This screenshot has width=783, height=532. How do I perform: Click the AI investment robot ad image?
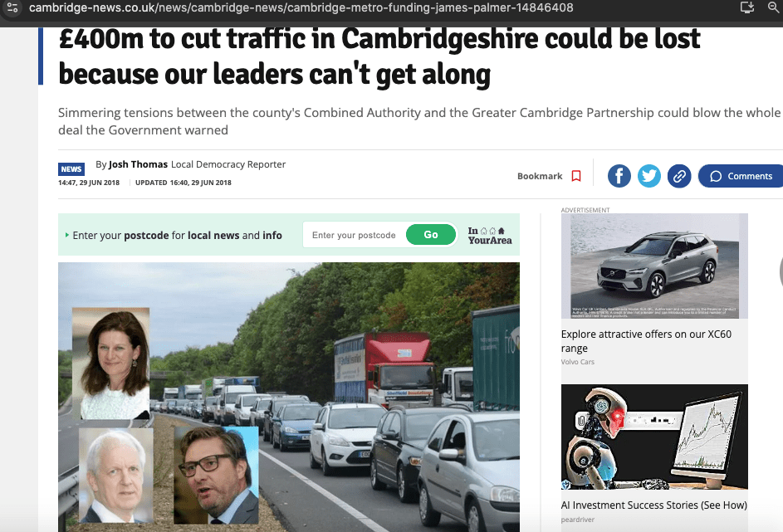[x=654, y=437]
